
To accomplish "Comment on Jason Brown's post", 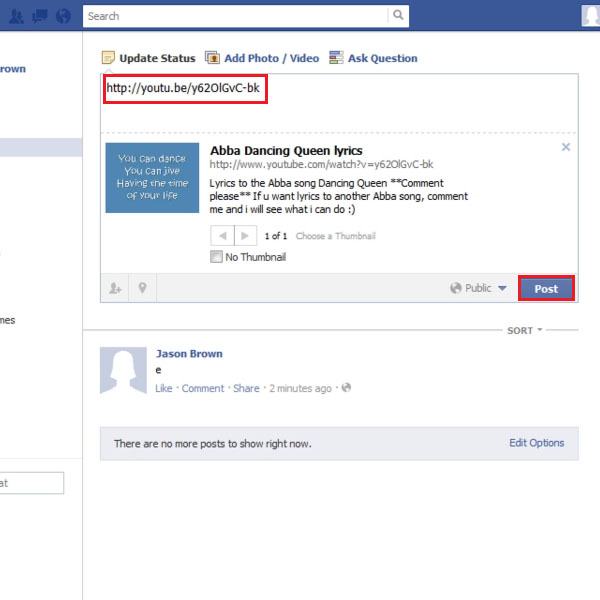I will pyautogui.click(x=203, y=388).
